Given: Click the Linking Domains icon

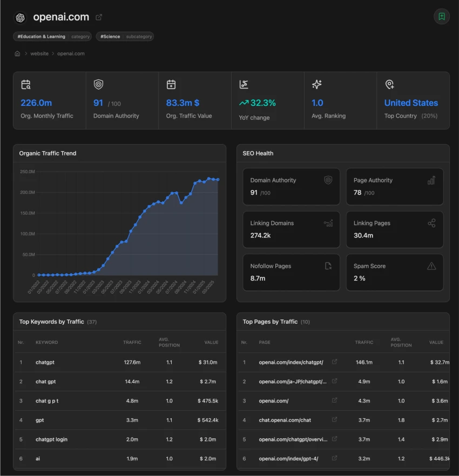Looking at the screenshot, I should pyautogui.click(x=328, y=223).
